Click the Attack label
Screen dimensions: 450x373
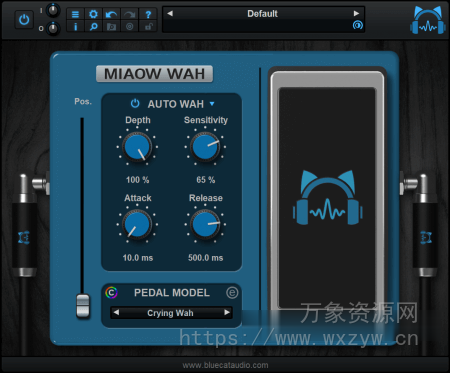138,198
